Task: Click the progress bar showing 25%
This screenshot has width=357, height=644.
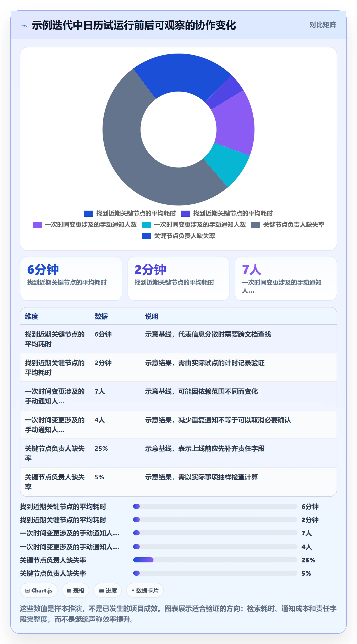Action: point(215,560)
